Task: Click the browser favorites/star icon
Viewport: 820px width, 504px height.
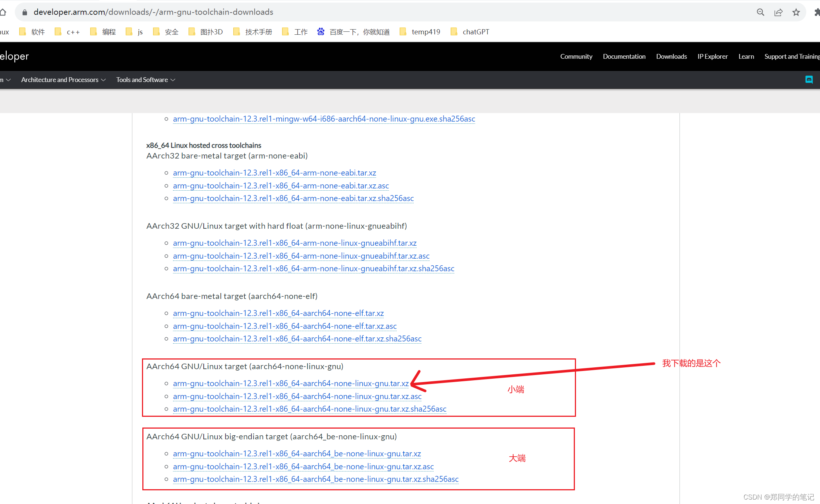Action: [796, 11]
